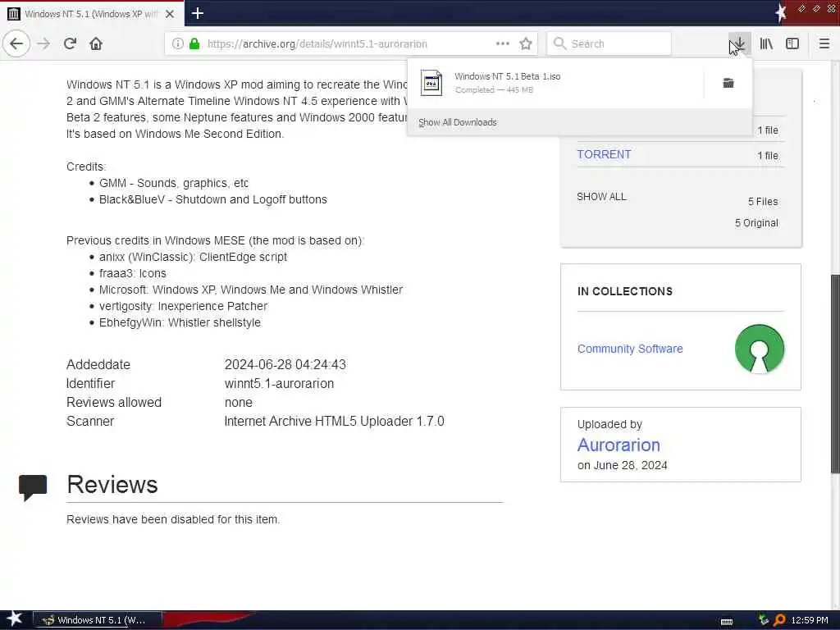Reload the current page
This screenshot has width=840, height=630.
tap(71, 43)
